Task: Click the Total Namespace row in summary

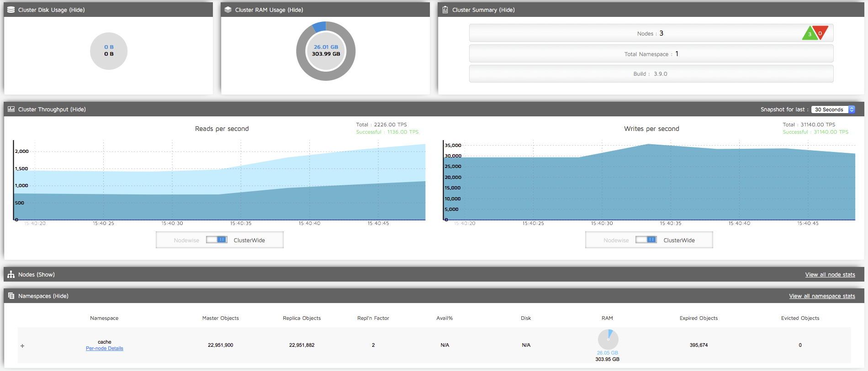Action: [651, 53]
